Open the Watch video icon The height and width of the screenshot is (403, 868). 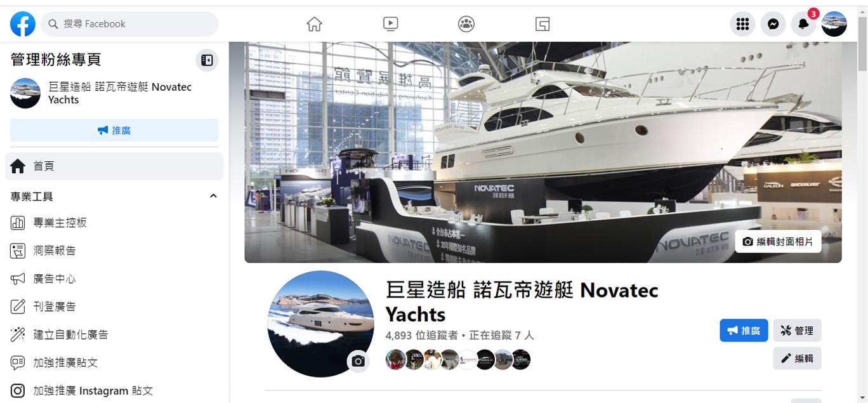coord(390,24)
